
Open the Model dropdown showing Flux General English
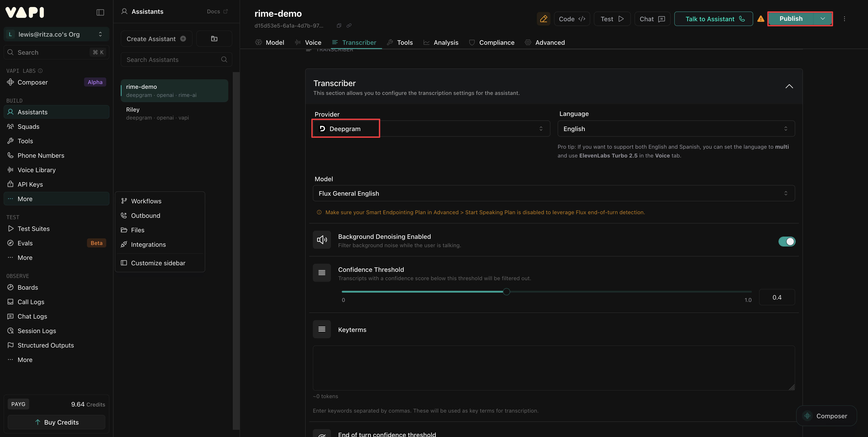pos(554,193)
